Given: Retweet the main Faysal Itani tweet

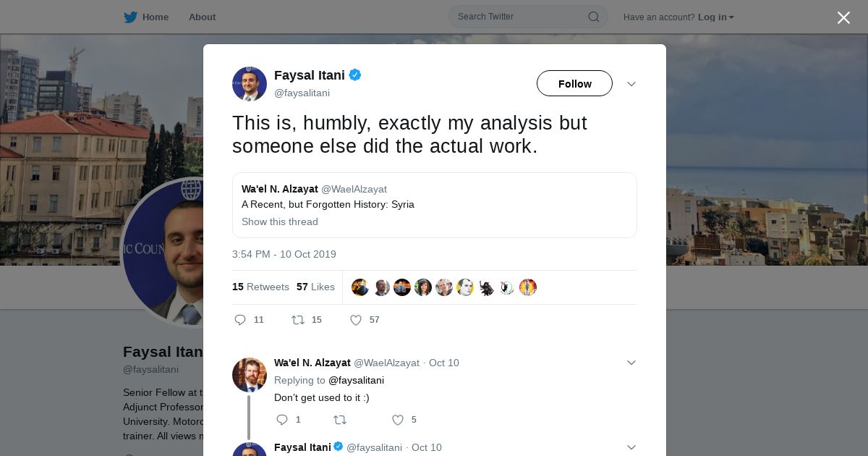Looking at the screenshot, I should pos(298,320).
